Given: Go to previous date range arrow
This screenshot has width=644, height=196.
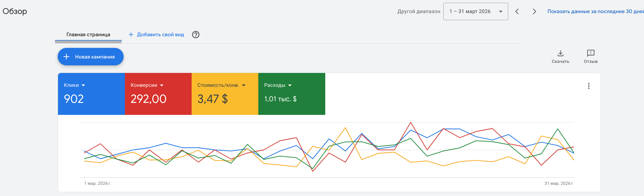Looking at the screenshot, I should click(517, 11).
